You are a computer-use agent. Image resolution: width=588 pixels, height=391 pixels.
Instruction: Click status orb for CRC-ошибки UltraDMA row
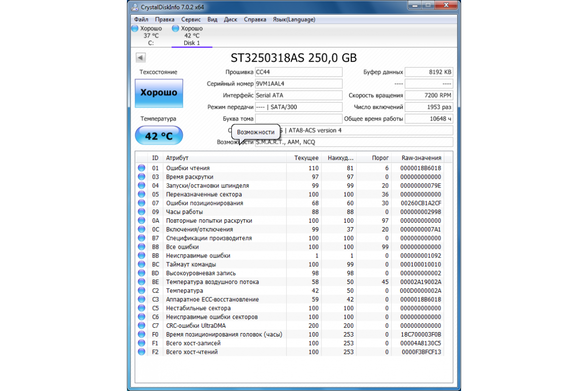pos(142,326)
